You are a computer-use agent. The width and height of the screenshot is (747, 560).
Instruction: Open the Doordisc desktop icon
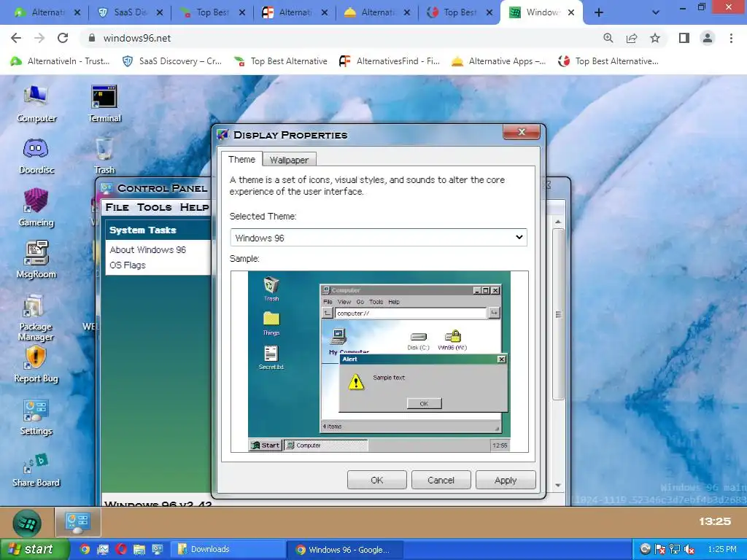pyautogui.click(x=36, y=156)
